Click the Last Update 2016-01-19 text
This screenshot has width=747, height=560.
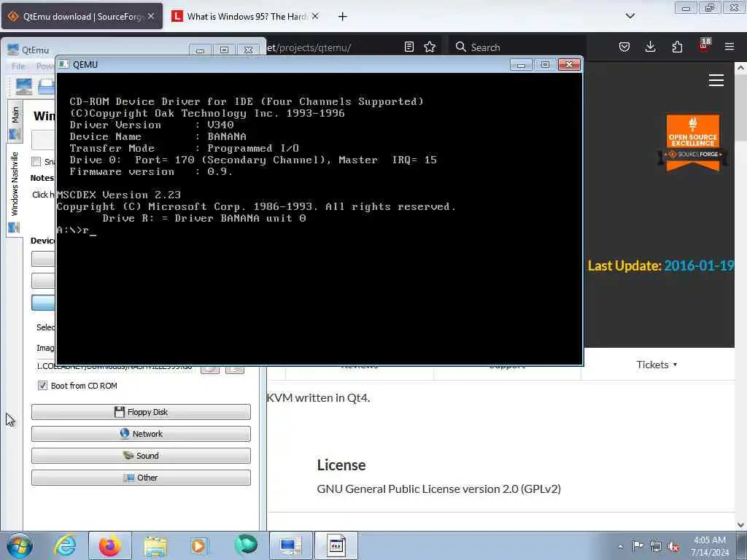coord(661,265)
